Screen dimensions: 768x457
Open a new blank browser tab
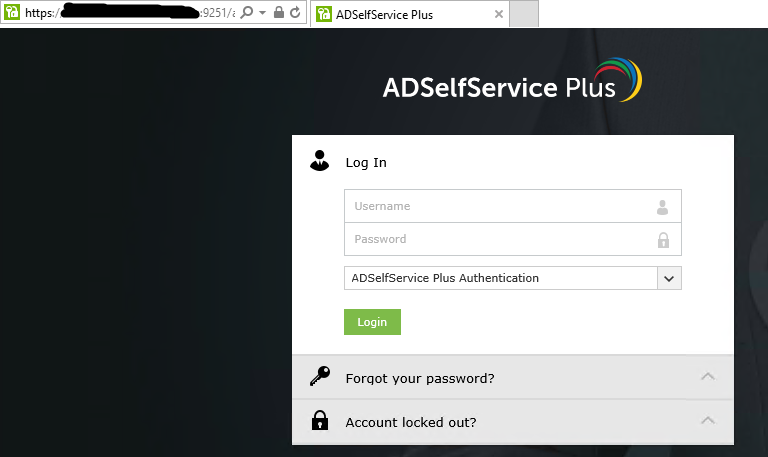524,14
